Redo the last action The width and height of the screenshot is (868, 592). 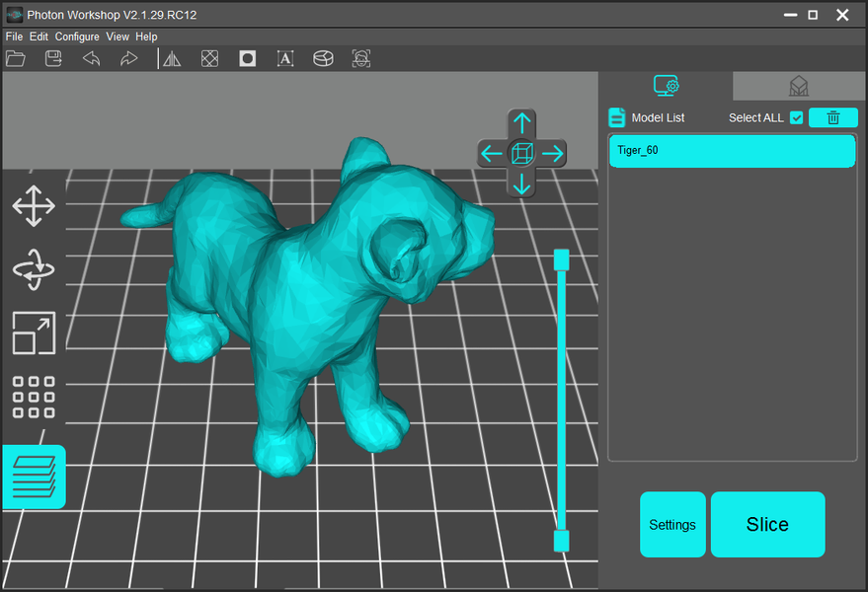[129, 58]
